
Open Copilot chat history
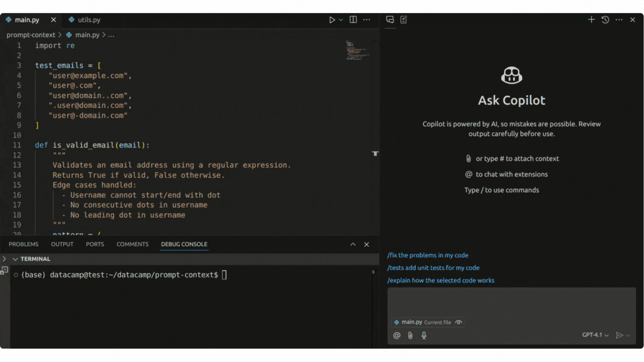pyautogui.click(x=605, y=20)
